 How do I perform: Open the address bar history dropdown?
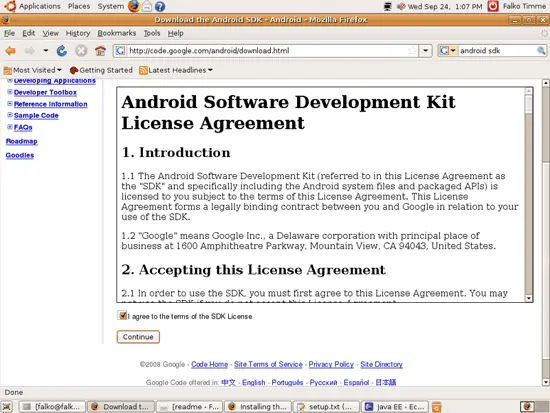tap(425, 51)
